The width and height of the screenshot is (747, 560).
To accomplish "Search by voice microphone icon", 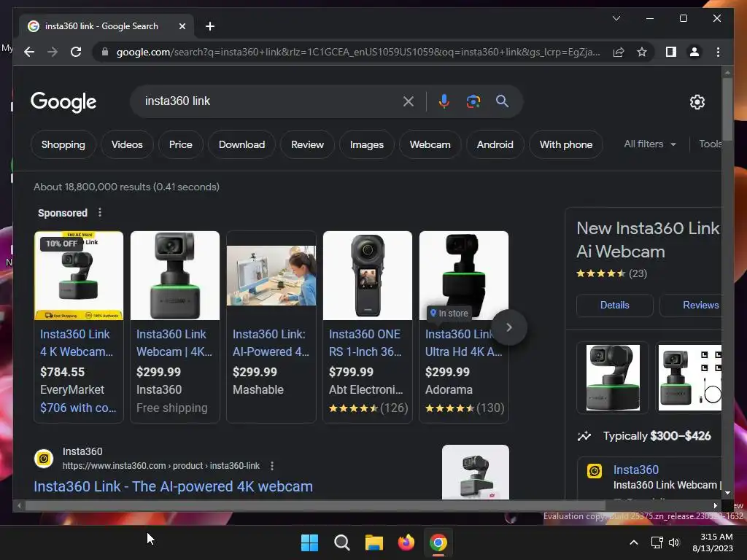I will click(444, 101).
